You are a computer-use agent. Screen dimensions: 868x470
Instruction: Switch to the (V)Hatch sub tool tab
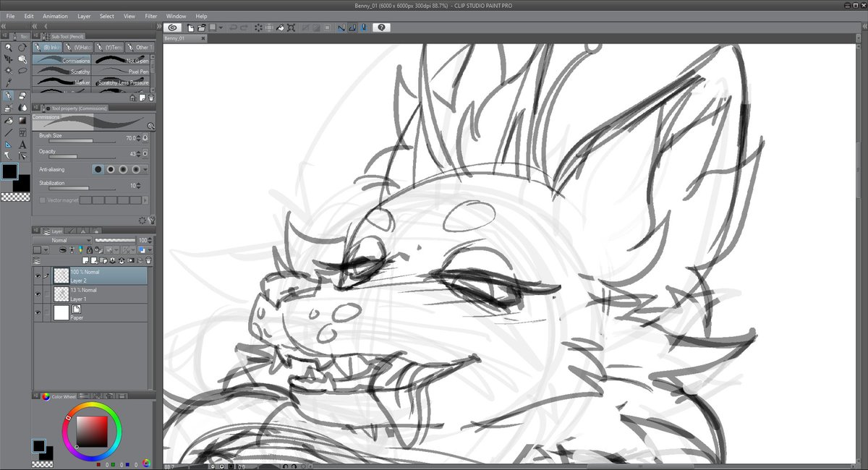pos(77,47)
